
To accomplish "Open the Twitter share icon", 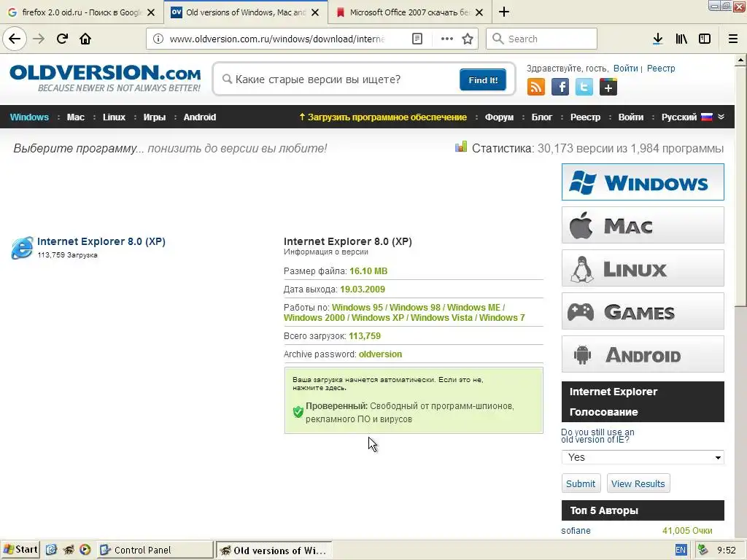I will click(x=584, y=87).
